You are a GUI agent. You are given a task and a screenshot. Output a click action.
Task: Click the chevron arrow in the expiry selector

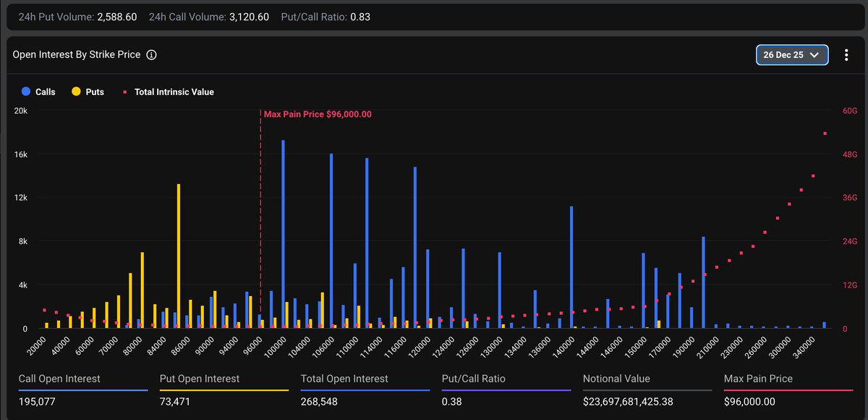pyautogui.click(x=814, y=55)
